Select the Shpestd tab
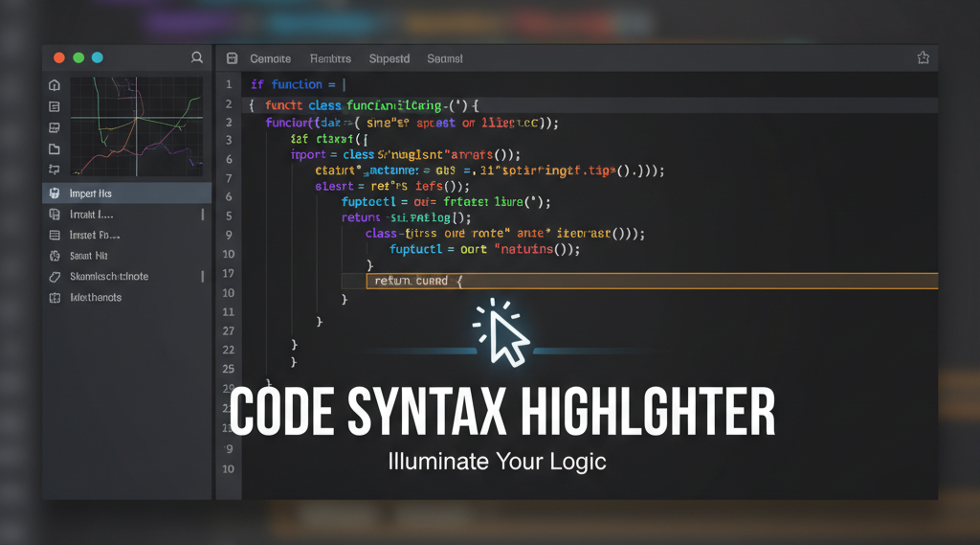Viewport: 980px width, 545px height. pyautogui.click(x=390, y=58)
